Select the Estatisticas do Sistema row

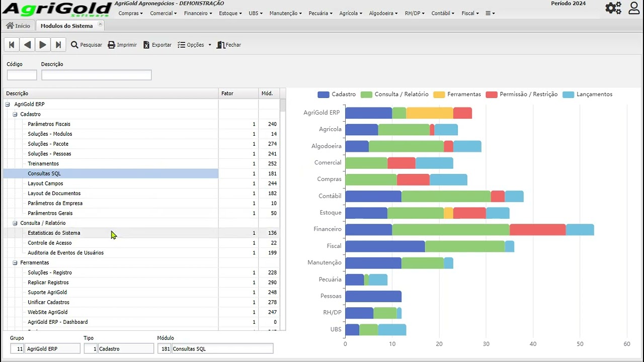(x=141, y=233)
